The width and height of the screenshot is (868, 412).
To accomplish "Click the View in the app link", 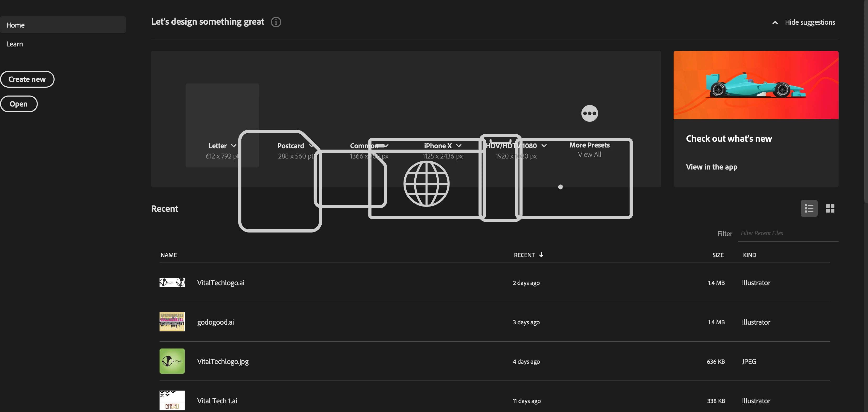I will pos(711,167).
